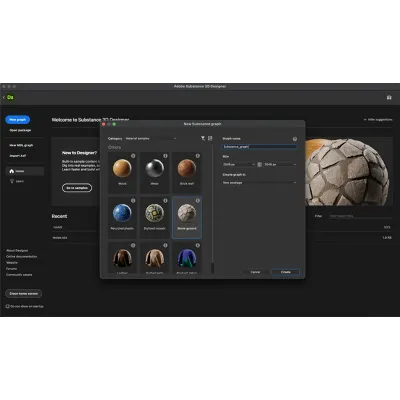Open the Website link

[12, 262]
